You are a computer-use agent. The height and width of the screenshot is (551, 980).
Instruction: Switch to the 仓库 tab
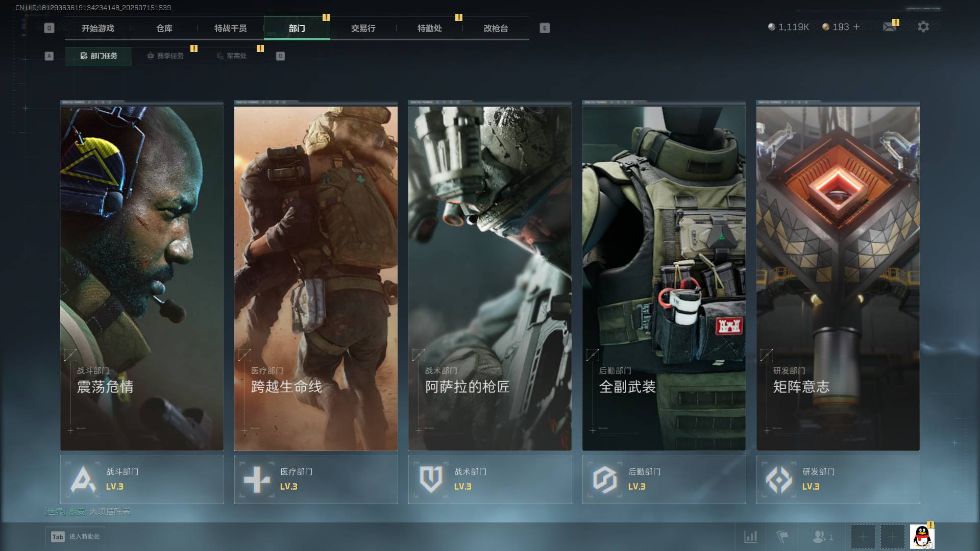click(x=164, y=28)
